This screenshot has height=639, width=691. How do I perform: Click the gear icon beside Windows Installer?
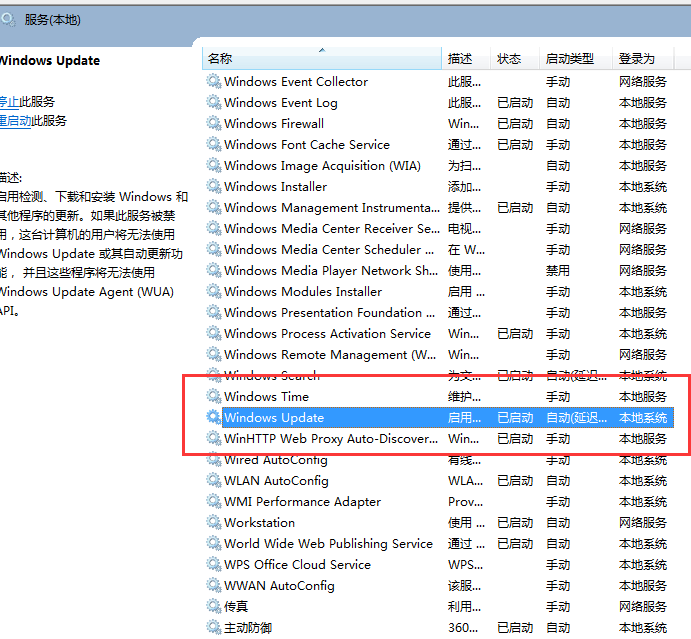coord(214,187)
